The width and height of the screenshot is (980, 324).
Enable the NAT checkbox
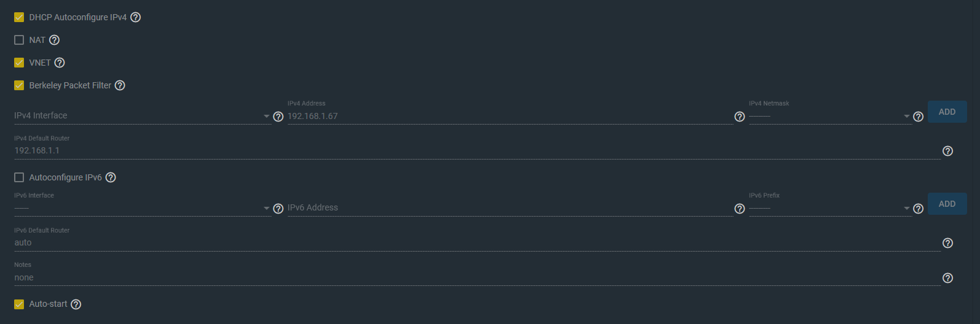(19, 40)
